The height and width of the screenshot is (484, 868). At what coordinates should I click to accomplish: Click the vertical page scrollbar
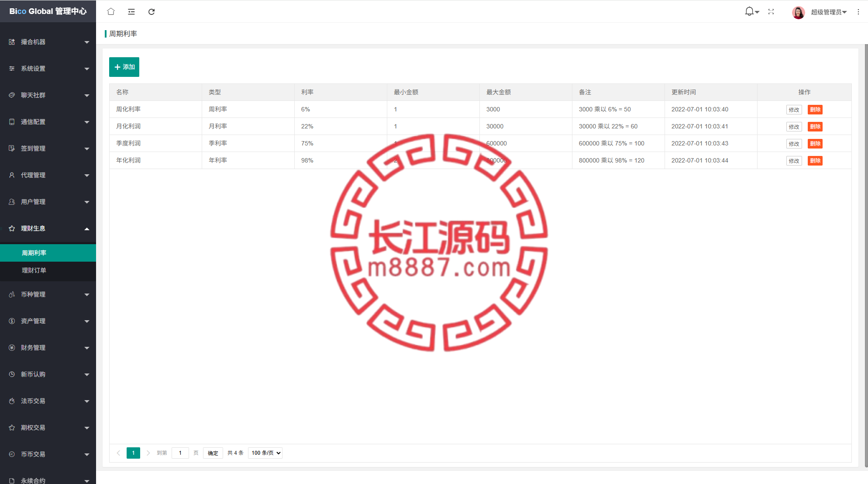(x=866, y=256)
